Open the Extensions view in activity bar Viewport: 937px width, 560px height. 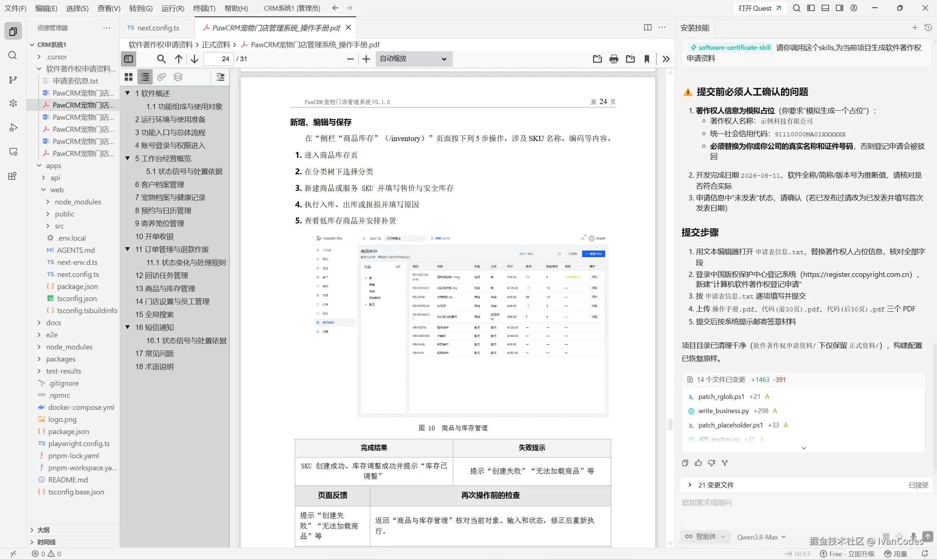click(13, 176)
